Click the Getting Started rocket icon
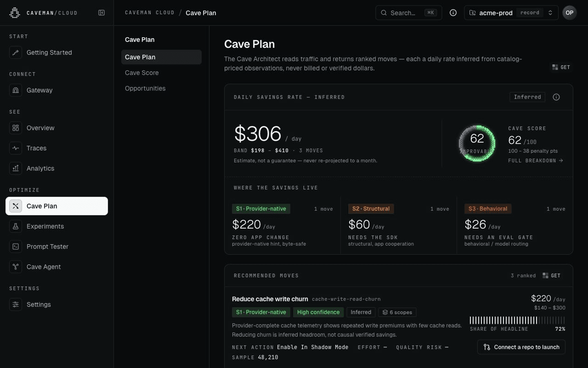Image resolution: width=588 pixels, height=368 pixels. [x=16, y=52]
